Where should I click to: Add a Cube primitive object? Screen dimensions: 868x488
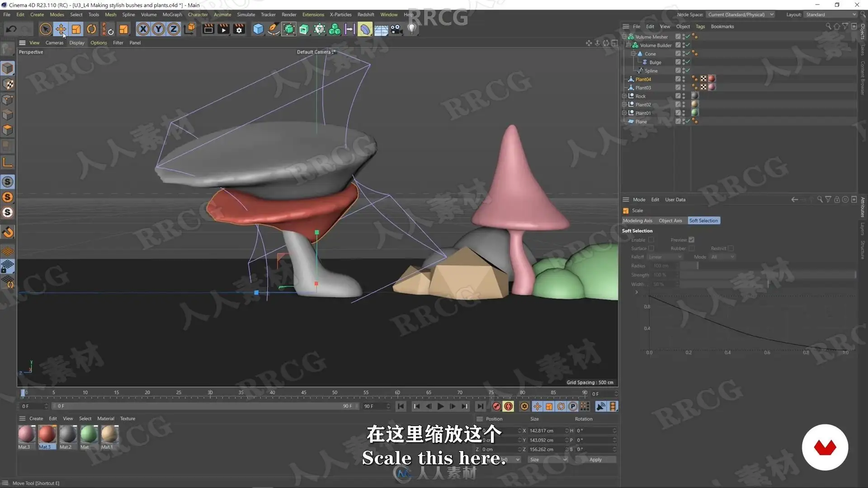tap(258, 29)
